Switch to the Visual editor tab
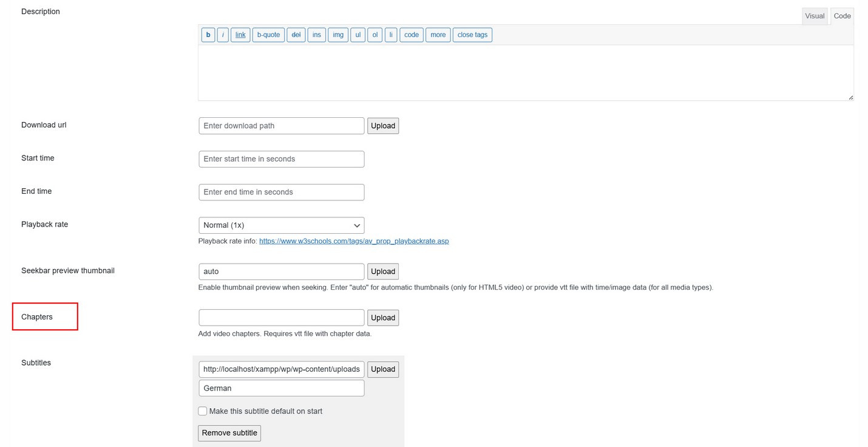This screenshot has height=447, width=868. pyautogui.click(x=815, y=16)
